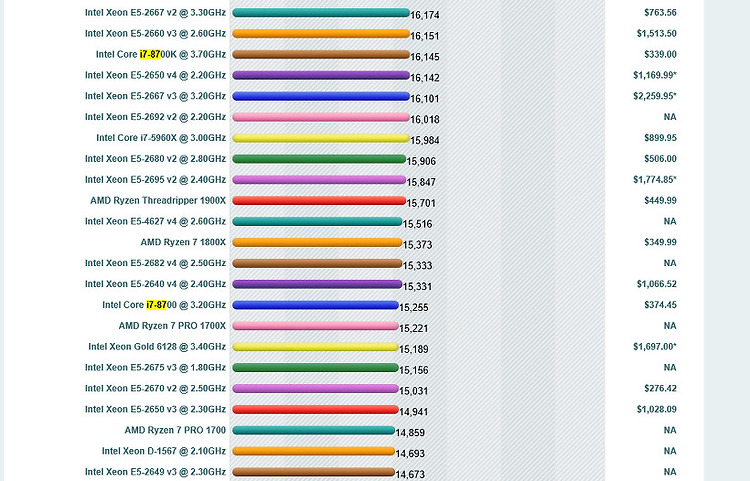Select the score value 15,255

[x=414, y=307]
